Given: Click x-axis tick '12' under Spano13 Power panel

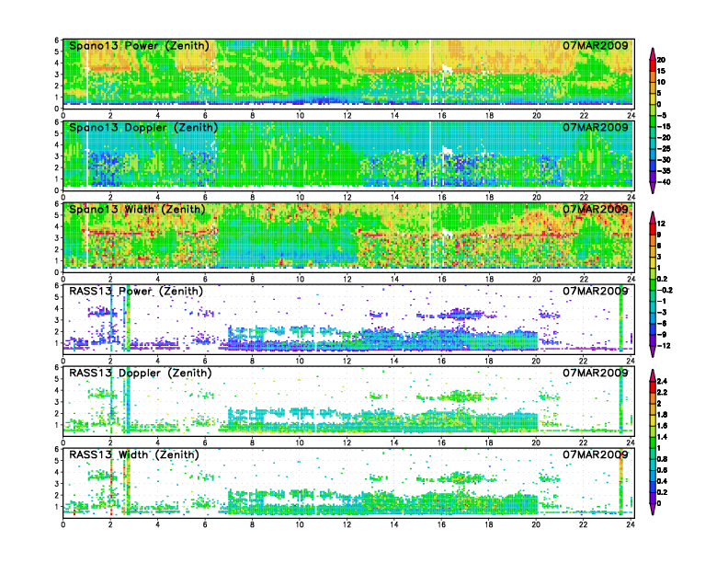Looking at the screenshot, I should [347, 116].
